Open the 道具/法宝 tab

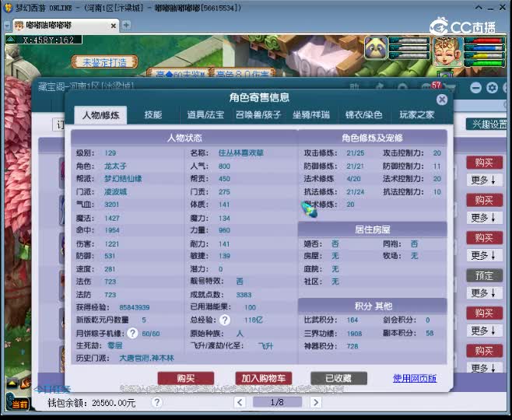click(x=205, y=114)
